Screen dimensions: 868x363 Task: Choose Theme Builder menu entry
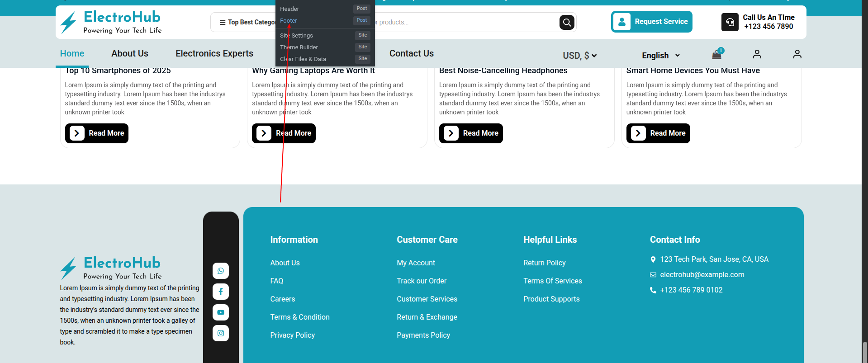pos(299,47)
